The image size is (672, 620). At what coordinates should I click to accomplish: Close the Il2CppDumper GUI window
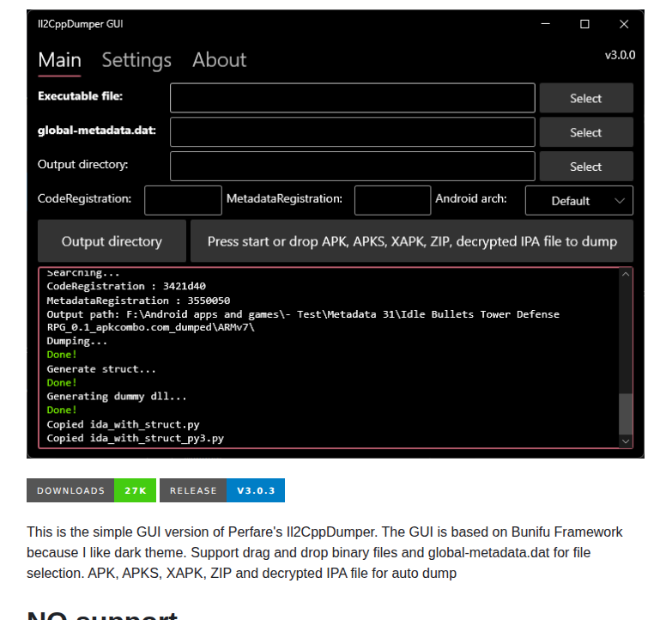624,24
